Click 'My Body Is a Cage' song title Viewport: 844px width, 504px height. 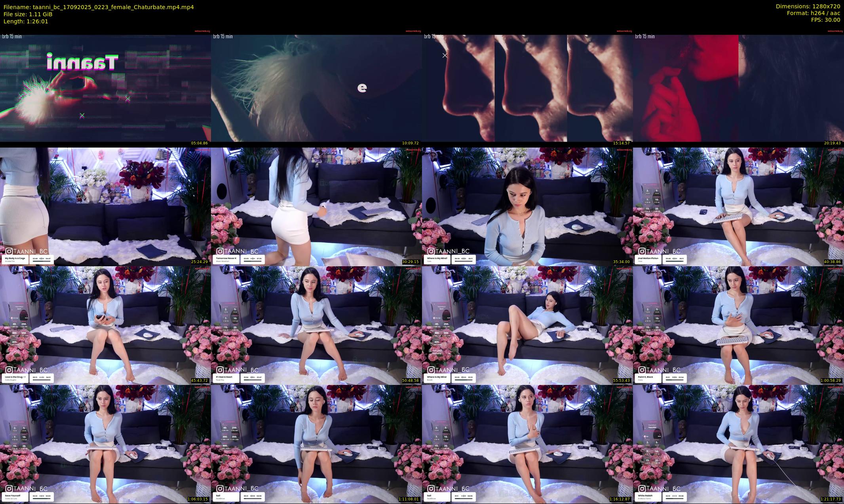[x=15, y=258]
